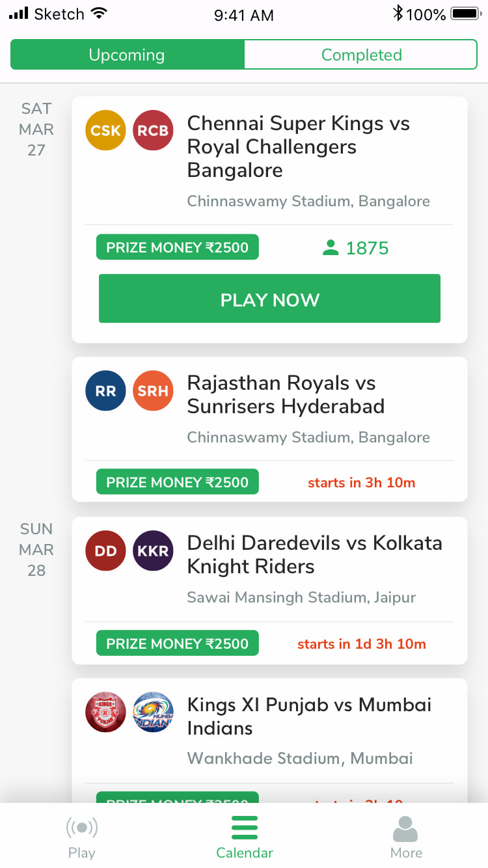Tap the CSK team badge

tap(105, 130)
